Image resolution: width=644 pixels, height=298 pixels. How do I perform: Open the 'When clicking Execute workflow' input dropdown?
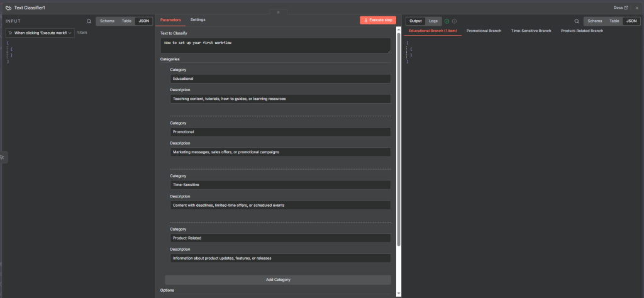[x=40, y=32]
